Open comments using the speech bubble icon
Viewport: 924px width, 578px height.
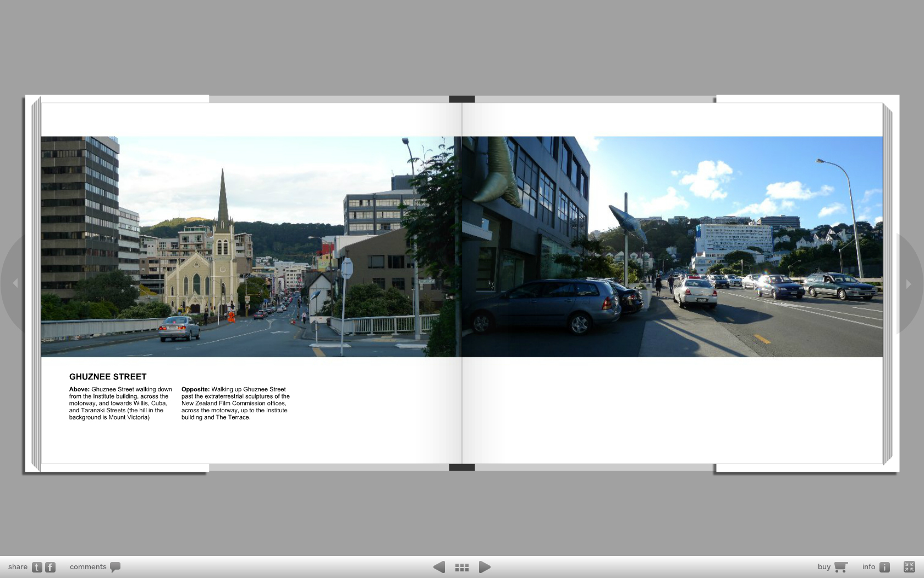pyautogui.click(x=115, y=567)
